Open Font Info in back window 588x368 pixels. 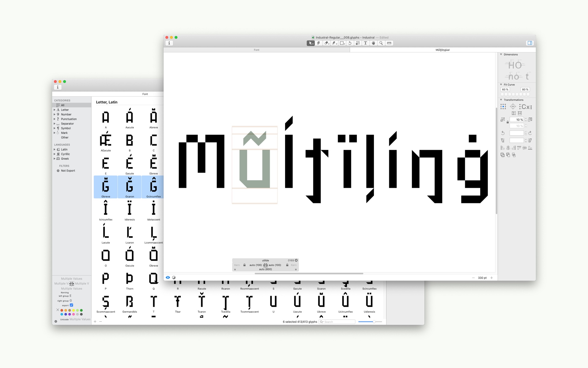[58, 87]
